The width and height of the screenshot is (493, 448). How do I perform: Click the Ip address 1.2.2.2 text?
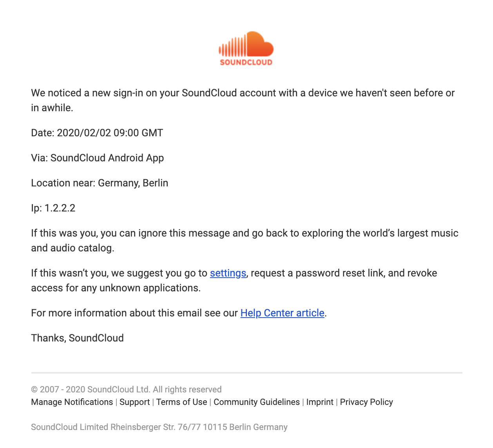pyautogui.click(x=53, y=208)
